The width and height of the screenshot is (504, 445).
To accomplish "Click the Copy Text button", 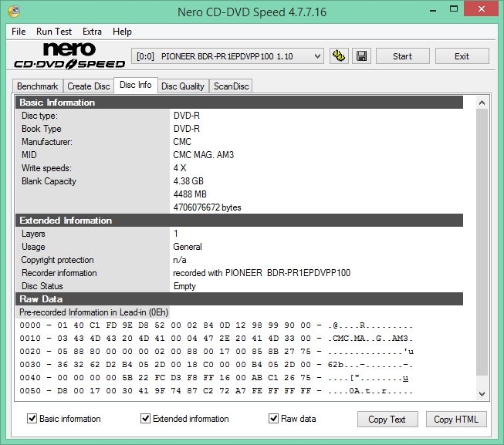I will pos(387,420).
